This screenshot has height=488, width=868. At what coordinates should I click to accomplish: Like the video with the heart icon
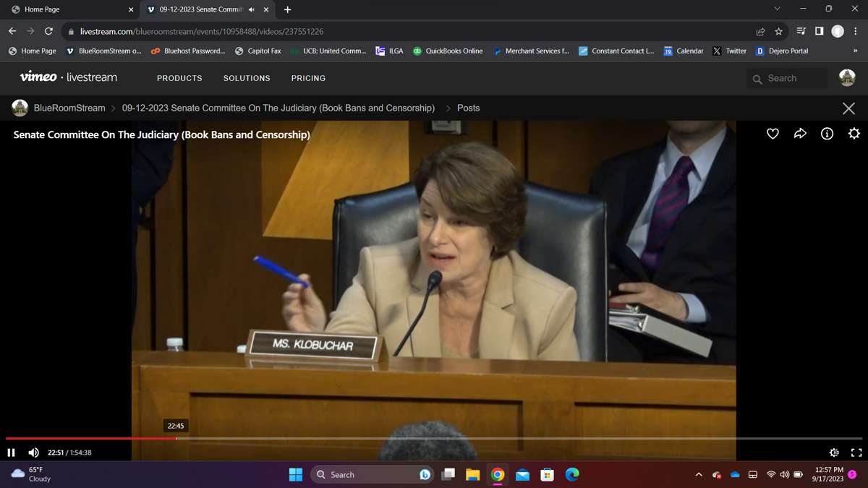(773, 134)
